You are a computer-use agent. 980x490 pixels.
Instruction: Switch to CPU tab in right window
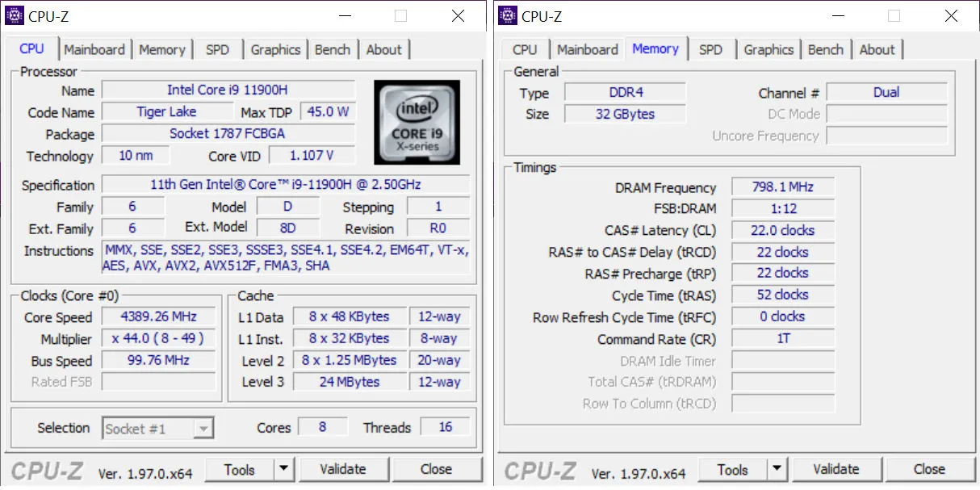tap(525, 49)
